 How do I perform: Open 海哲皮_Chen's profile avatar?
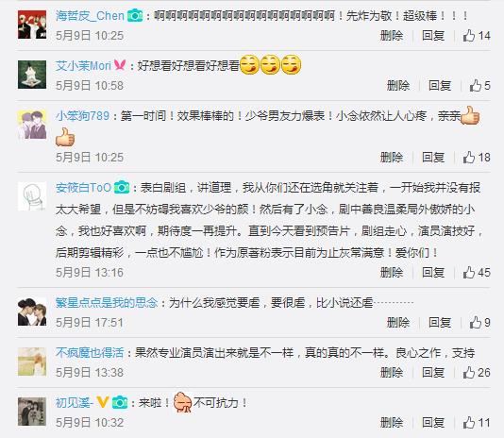32,25
